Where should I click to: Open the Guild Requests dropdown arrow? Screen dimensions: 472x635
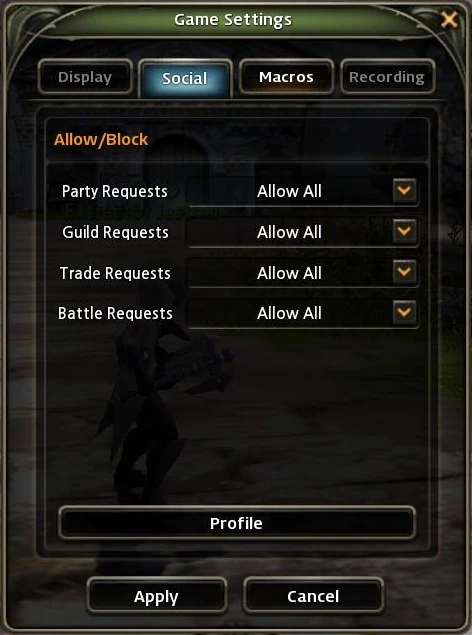coord(404,231)
